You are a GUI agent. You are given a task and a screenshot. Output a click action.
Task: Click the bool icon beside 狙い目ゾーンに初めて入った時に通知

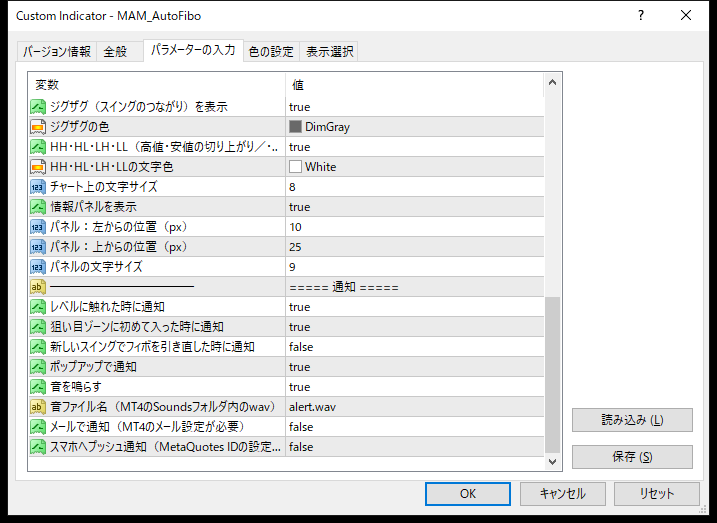(38, 327)
